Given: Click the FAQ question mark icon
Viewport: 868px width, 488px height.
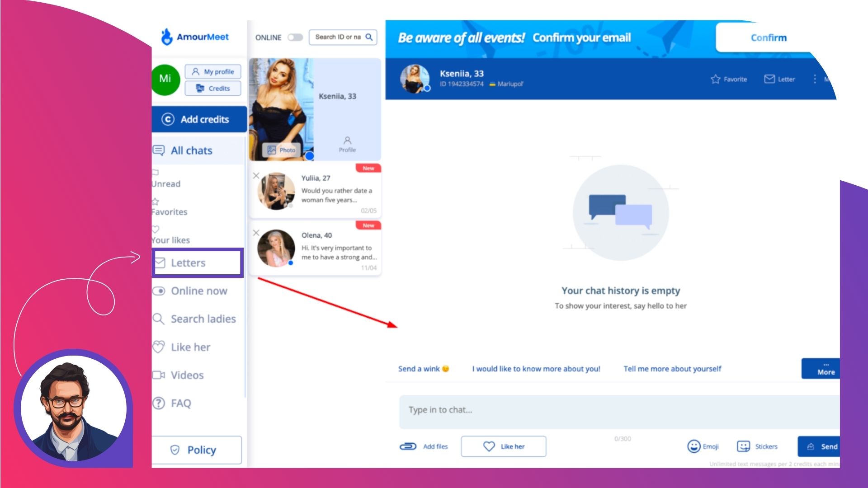Looking at the screenshot, I should coord(159,403).
